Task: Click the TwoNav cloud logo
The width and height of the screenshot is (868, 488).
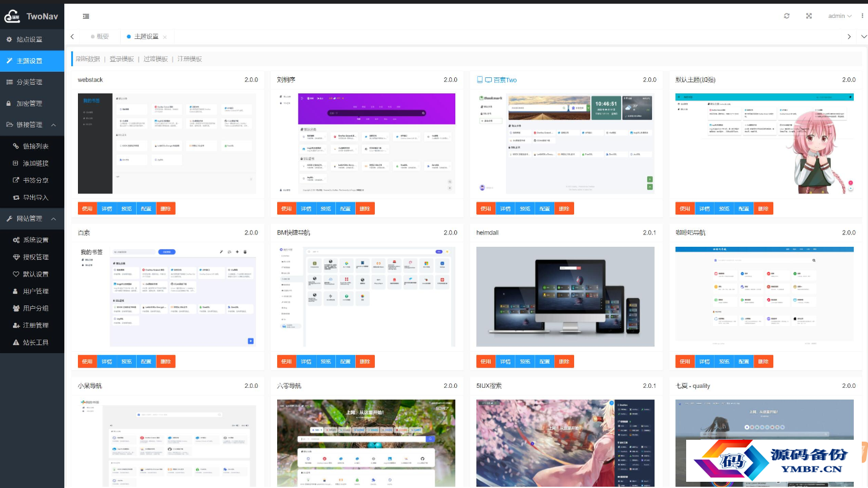Action: point(12,17)
